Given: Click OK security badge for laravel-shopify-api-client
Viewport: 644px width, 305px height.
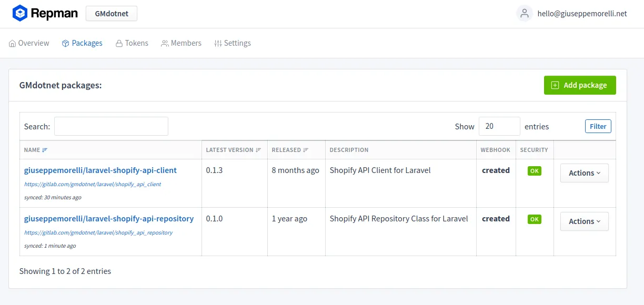Looking at the screenshot, I should [534, 171].
